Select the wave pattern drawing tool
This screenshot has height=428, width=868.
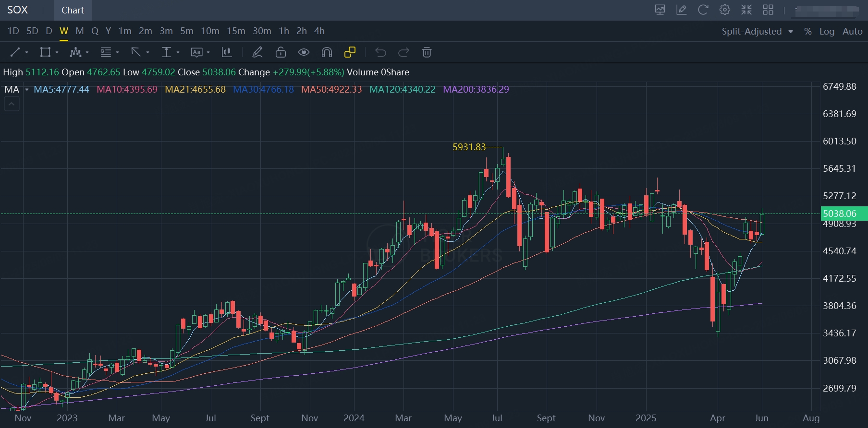75,52
